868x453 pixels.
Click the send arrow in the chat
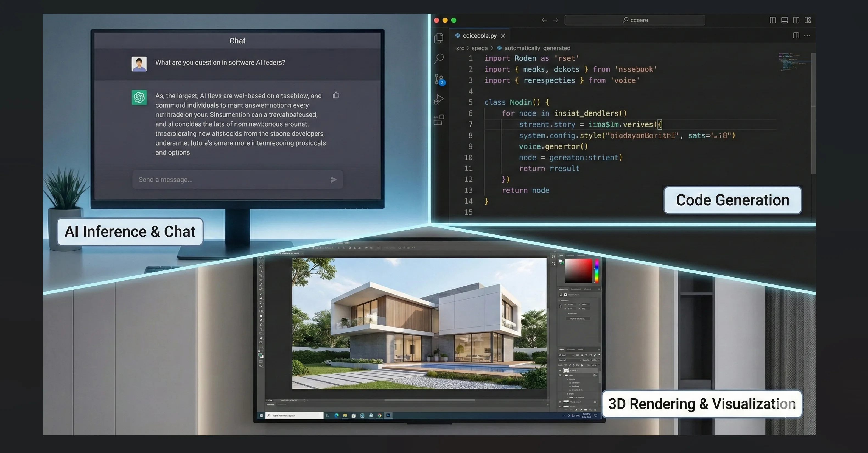(x=333, y=180)
